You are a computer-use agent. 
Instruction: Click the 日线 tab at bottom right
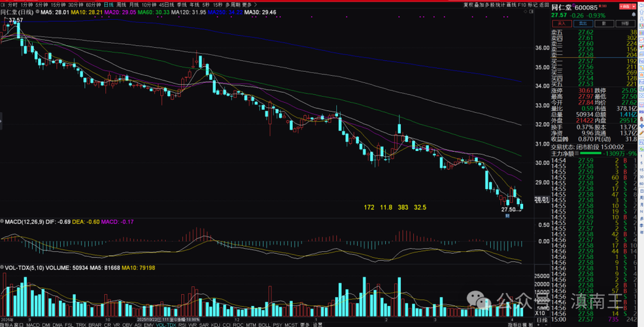point(542,319)
